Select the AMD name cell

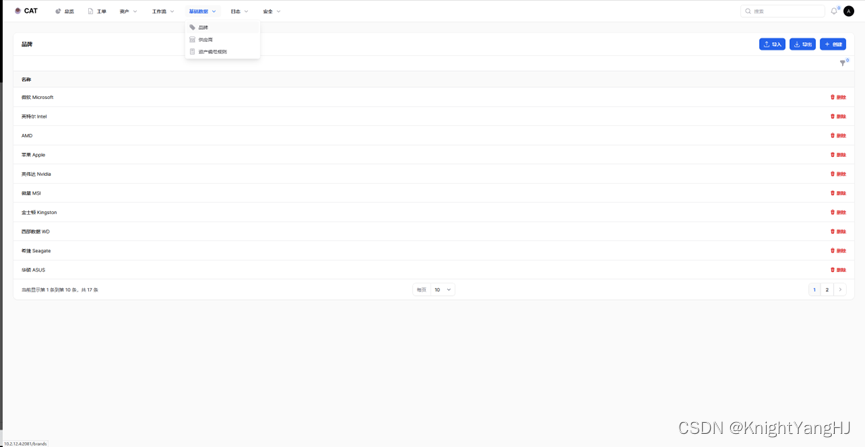[27, 136]
